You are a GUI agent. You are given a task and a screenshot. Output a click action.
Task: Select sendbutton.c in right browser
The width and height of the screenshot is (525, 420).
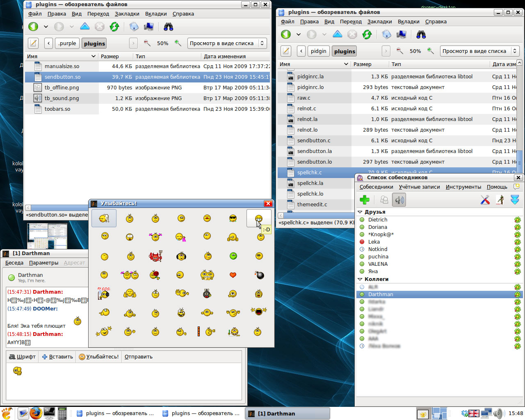397,140
